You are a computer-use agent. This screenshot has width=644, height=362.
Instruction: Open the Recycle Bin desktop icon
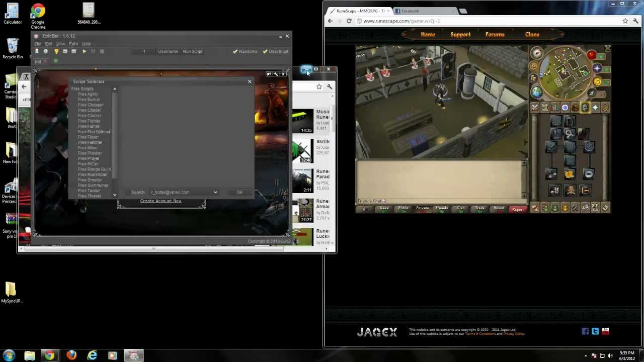coord(13,49)
